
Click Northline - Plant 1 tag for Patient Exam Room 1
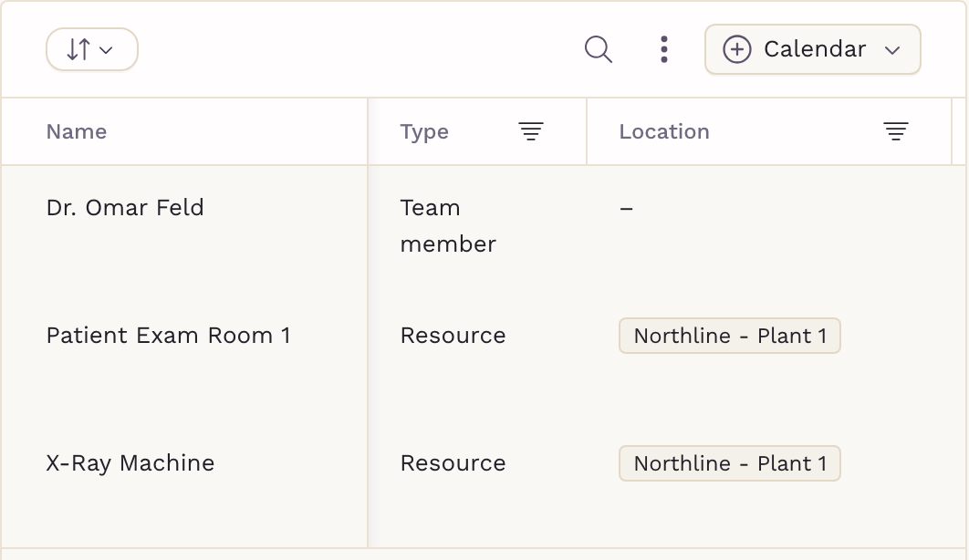(x=730, y=336)
